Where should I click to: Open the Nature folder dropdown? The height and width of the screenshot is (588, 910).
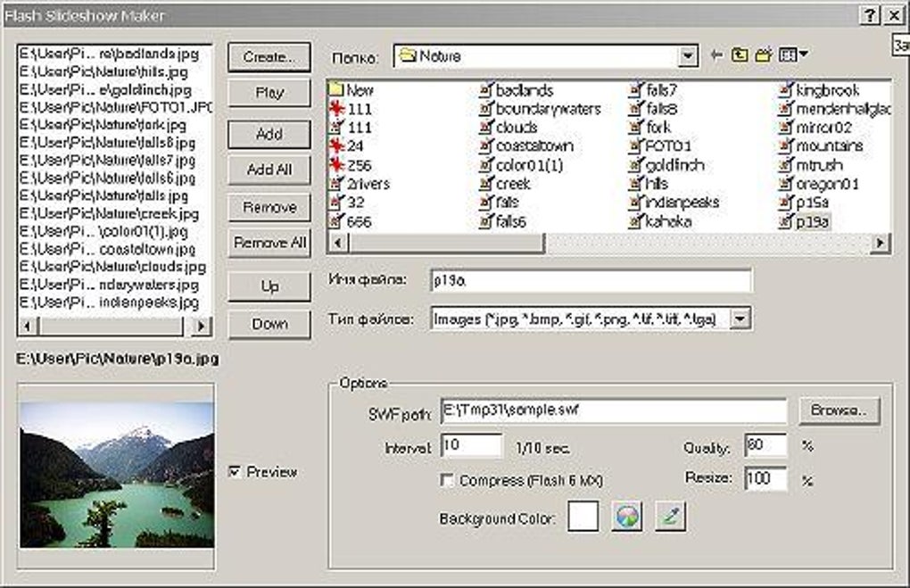[x=688, y=56]
